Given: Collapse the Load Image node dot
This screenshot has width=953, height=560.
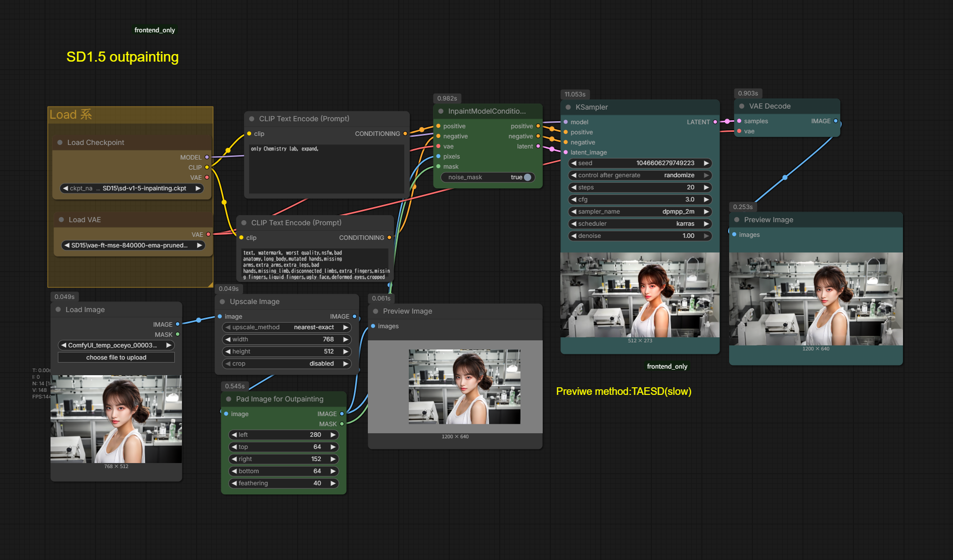Looking at the screenshot, I should tap(58, 310).
